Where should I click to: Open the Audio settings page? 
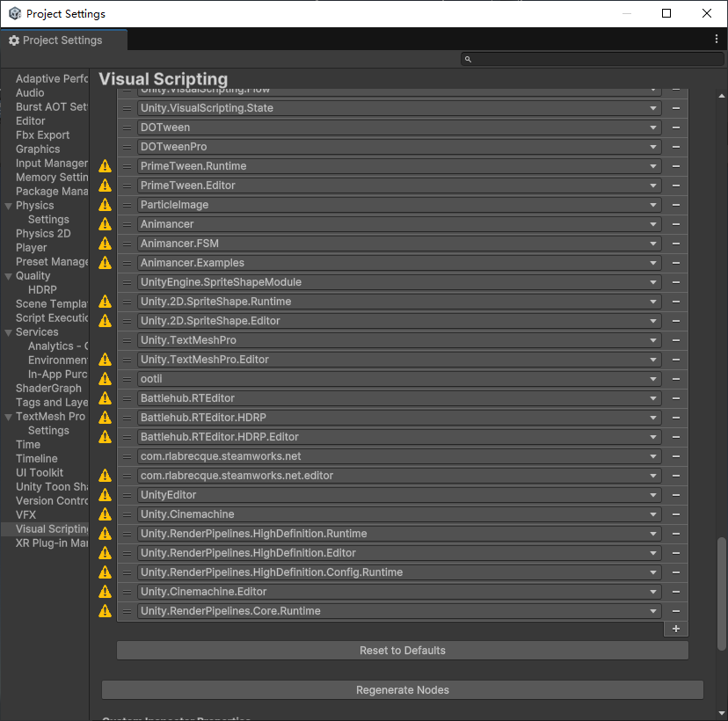click(30, 93)
